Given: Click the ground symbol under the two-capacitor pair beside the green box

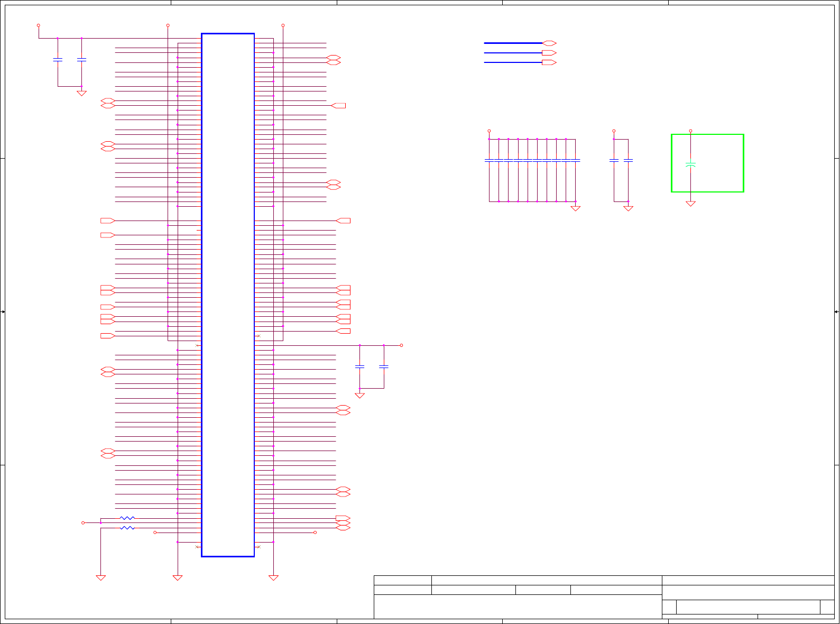Looking at the screenshot, I should tap(628, 208).
